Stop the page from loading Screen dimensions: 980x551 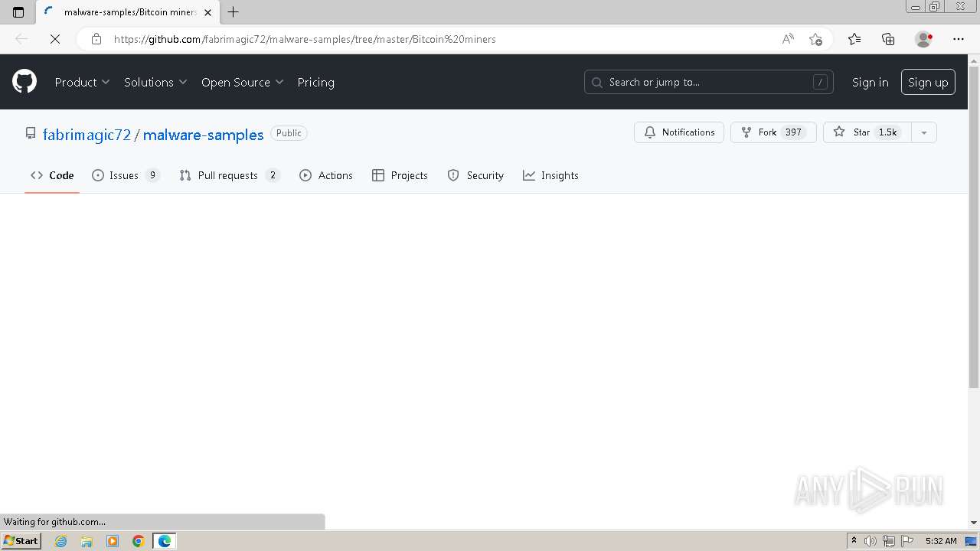[55, 39]
